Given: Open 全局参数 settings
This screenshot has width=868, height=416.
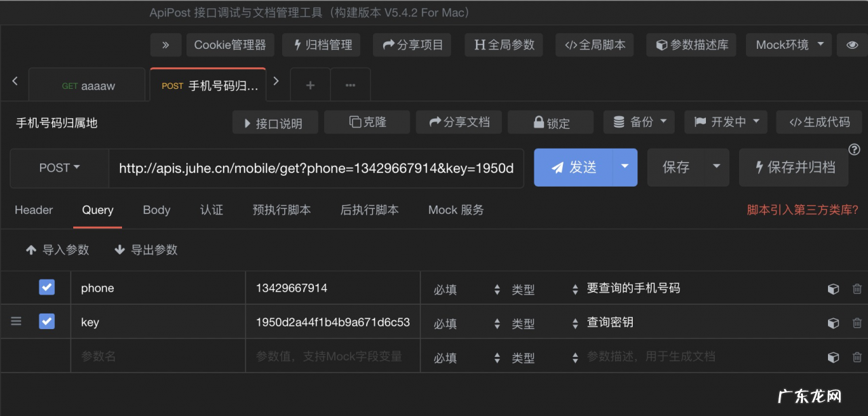Looking at the screenshot, I should point(504,45).
